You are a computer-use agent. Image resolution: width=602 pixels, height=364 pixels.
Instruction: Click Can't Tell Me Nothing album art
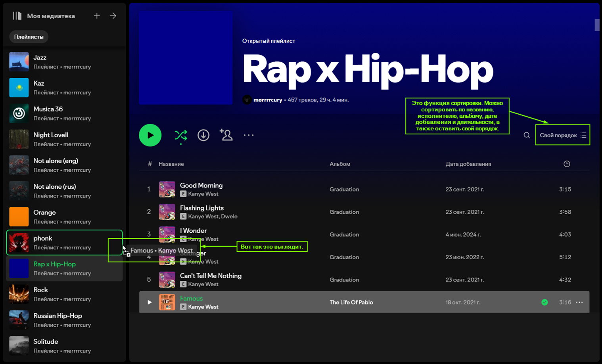point(167,280)
